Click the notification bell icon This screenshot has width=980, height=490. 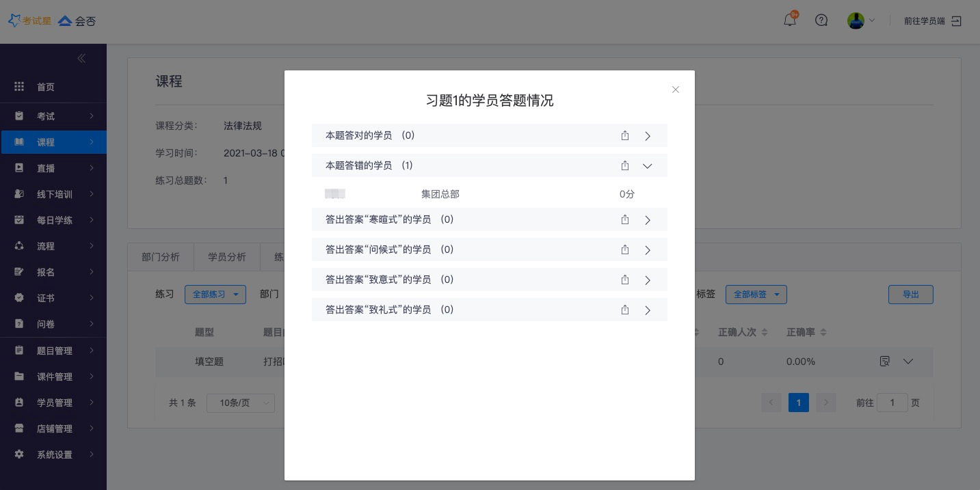pos(789,21)
